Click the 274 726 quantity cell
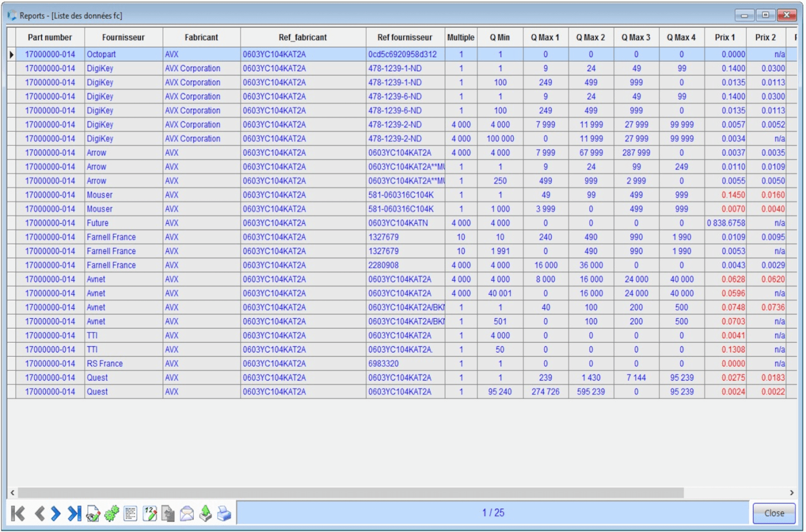 [x=545, y=392]
